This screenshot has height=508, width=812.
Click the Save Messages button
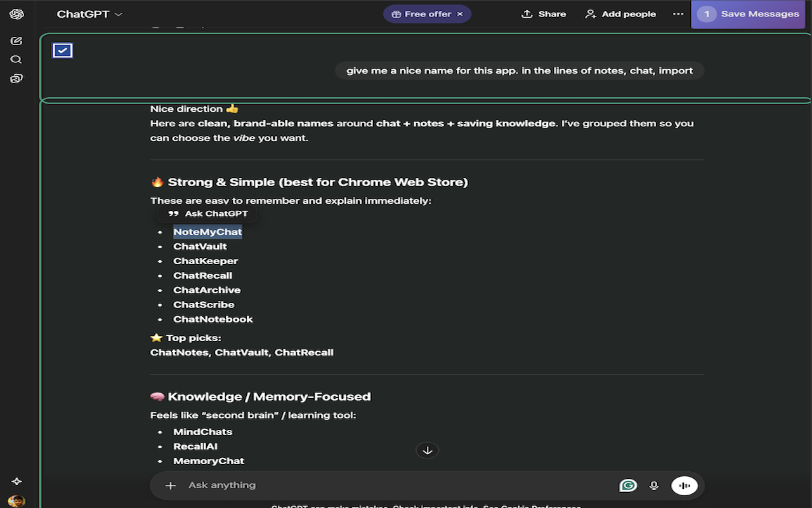click(759, 13)
